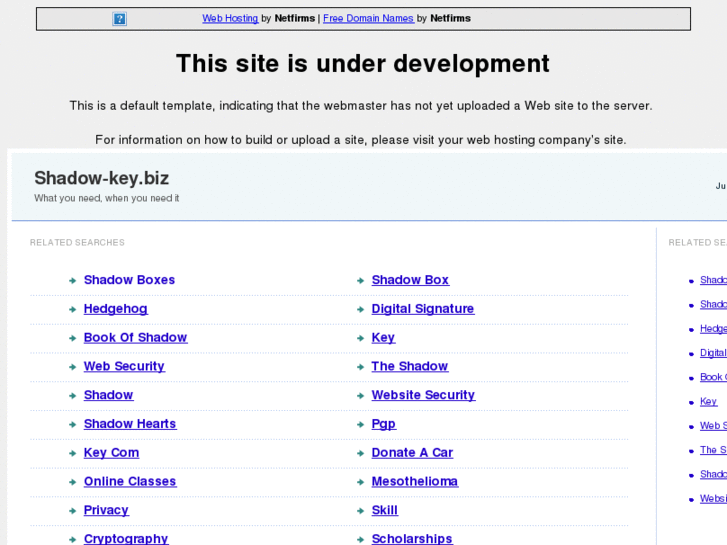Open the Digital Signature link
The width and height of the screenshot is (727, 545).
[x=423, y=308]
